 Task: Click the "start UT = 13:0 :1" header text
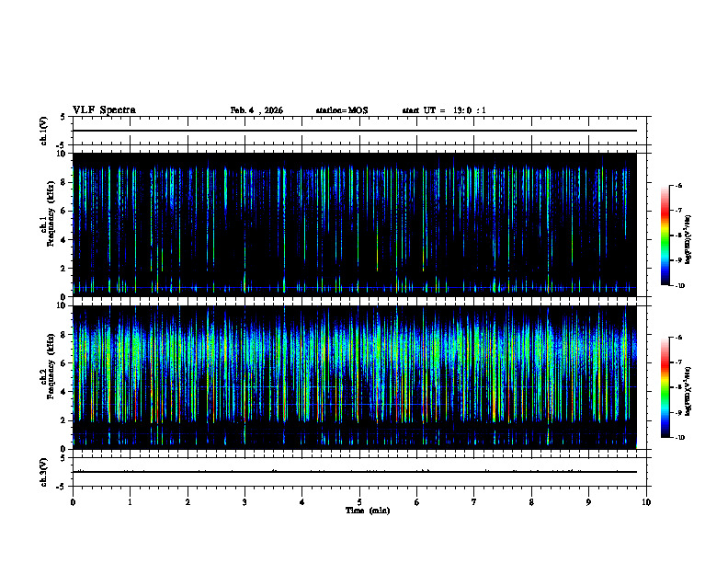(444, 110)
